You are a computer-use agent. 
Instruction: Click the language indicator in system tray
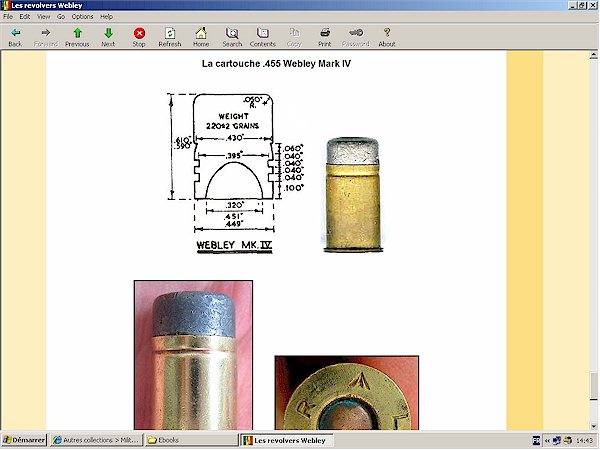pyautogui.click(x=536, y=441)
